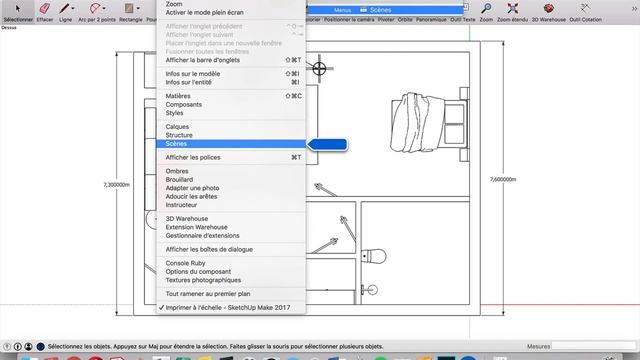The width and height of the screenshot is (640, 360).
Task: Open Ombres from the menu
Action: click(x=231, y=171)
